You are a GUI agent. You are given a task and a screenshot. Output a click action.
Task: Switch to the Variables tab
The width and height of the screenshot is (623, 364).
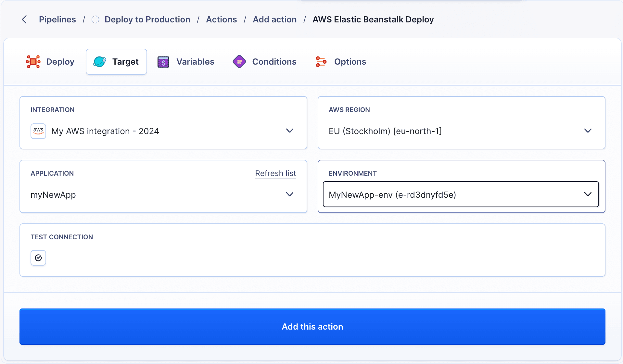[195, 62]
